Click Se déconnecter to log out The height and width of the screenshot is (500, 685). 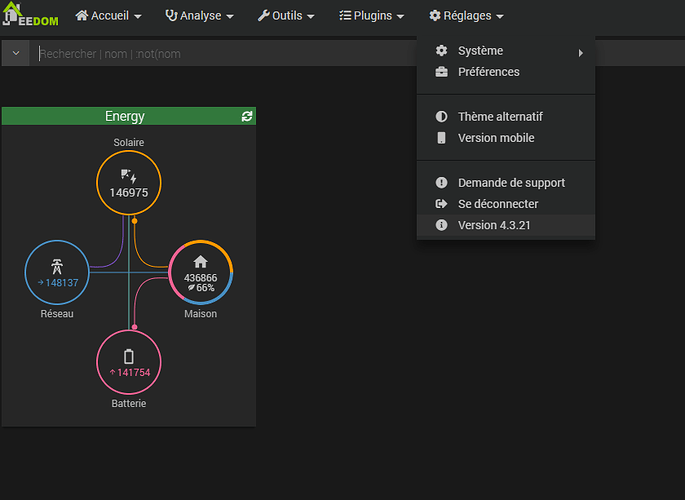click(498, 204)
